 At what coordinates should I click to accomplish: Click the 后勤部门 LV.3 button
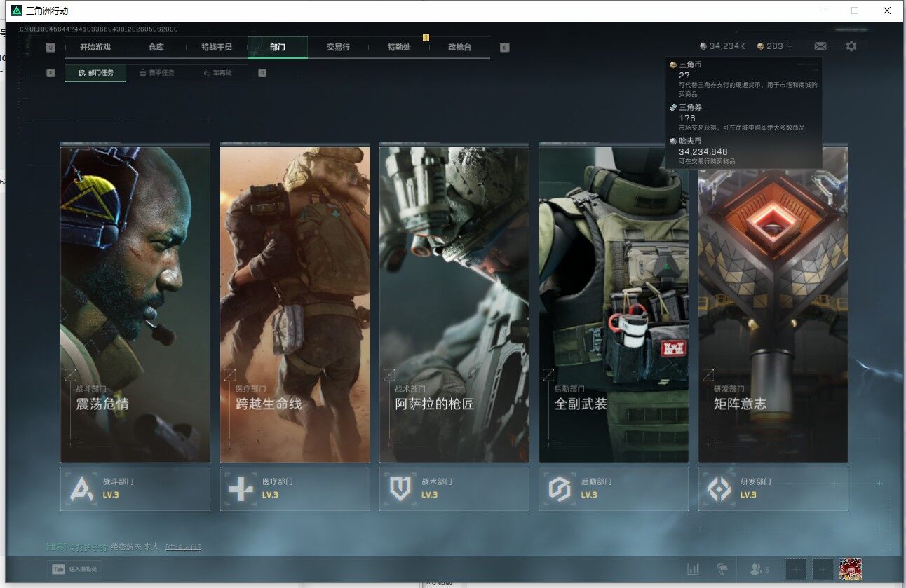pos(614,488)
